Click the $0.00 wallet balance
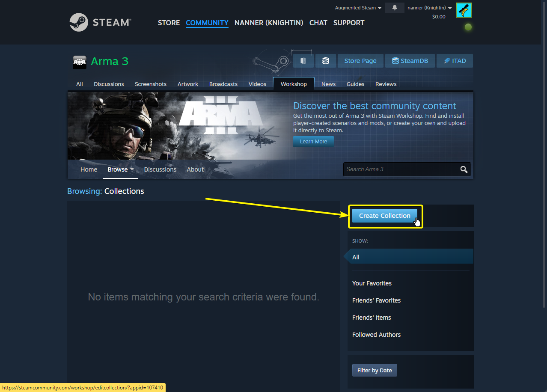 (x=439, y=17)
